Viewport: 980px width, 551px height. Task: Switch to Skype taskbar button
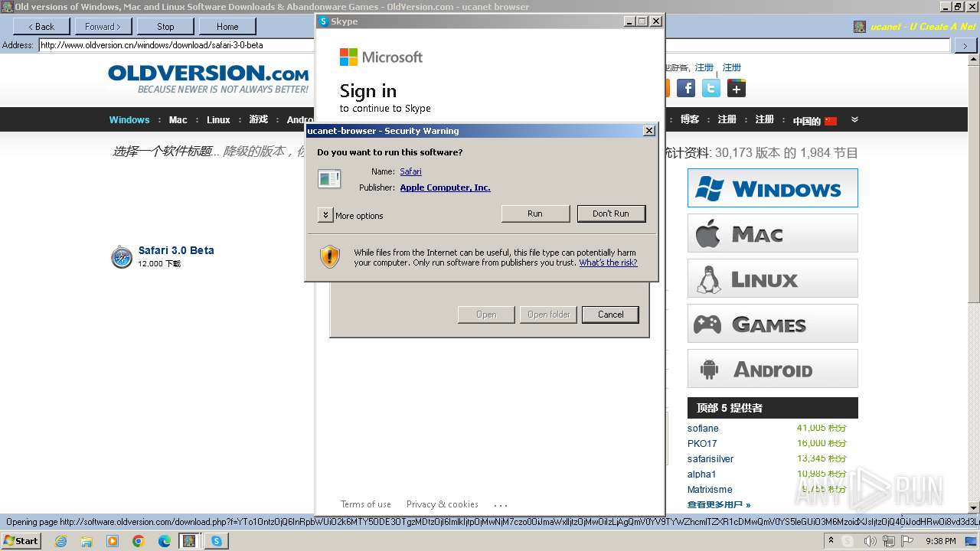coord(217,541)
